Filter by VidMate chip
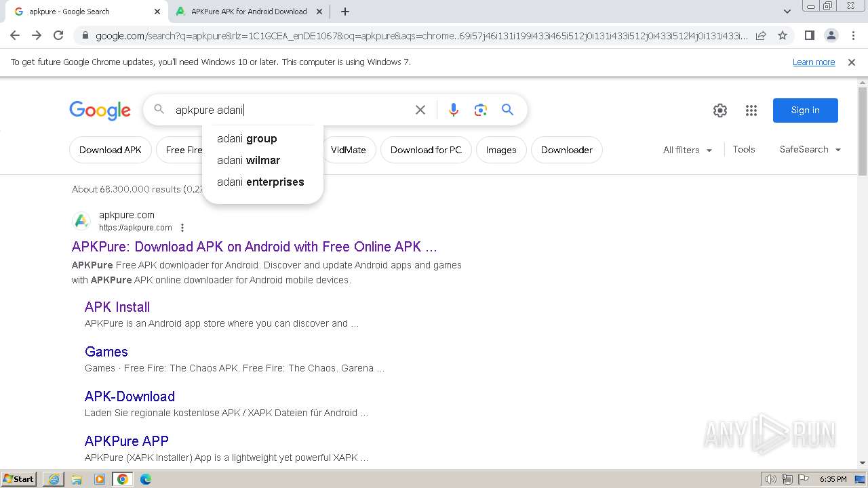This screenshot has height=488, width=868. pyautogui.click(x=349, y=150)
